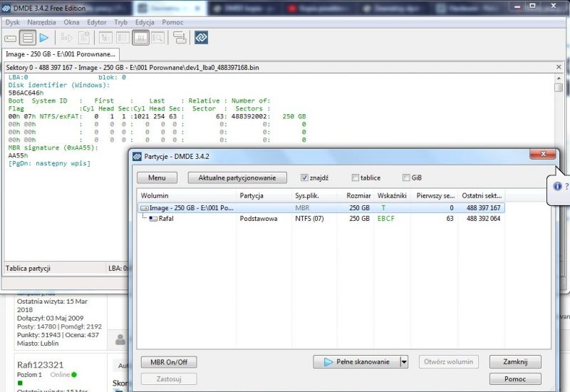This screenshot has width=570, height=392.
Task: Sort by the Rozmiar column header
Action: tap(356, 195)
